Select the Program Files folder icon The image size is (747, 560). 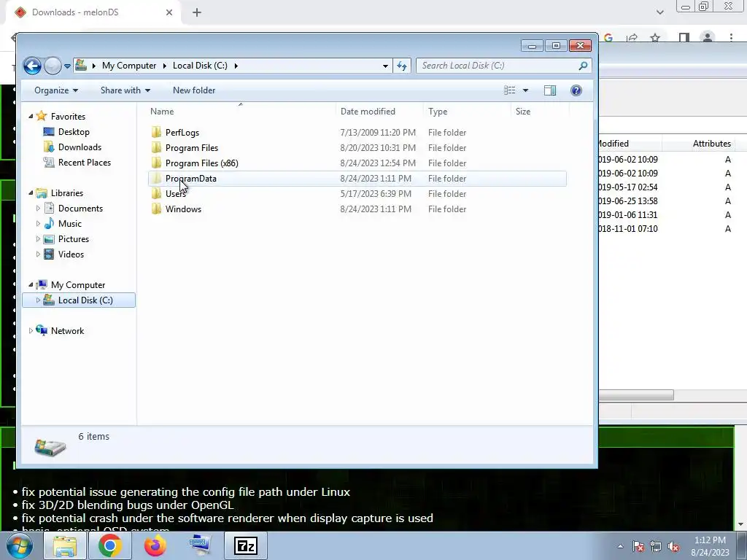156,147
